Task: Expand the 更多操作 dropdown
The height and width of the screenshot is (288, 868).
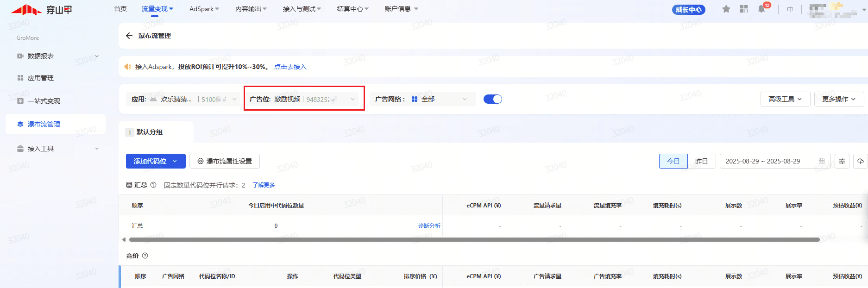Action: pyautogui.click(x=839, y=99)
